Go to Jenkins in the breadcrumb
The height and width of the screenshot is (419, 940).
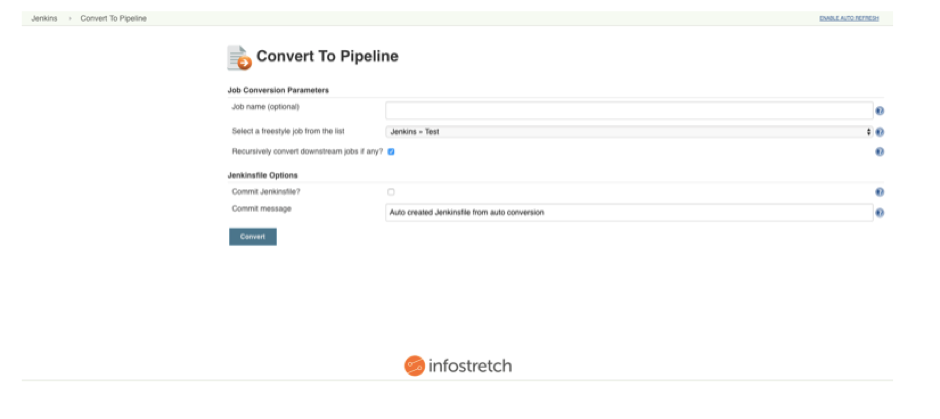coord(44,19)
